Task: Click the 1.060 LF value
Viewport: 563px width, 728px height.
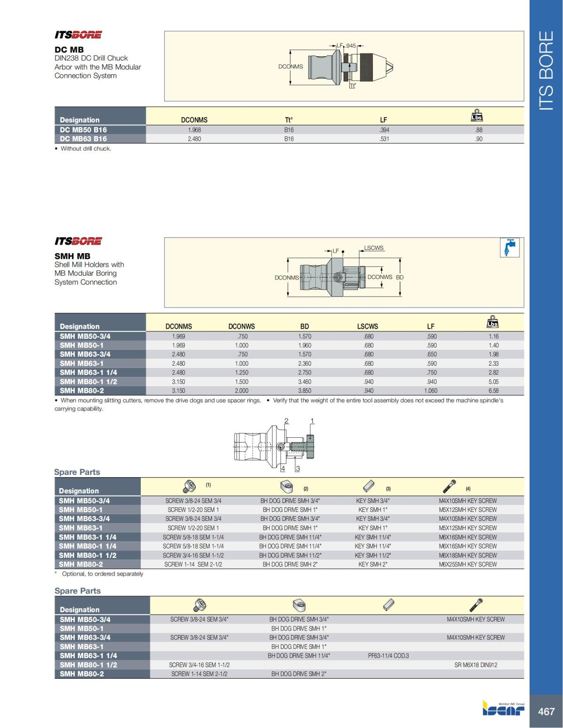Action: [431, 390]
